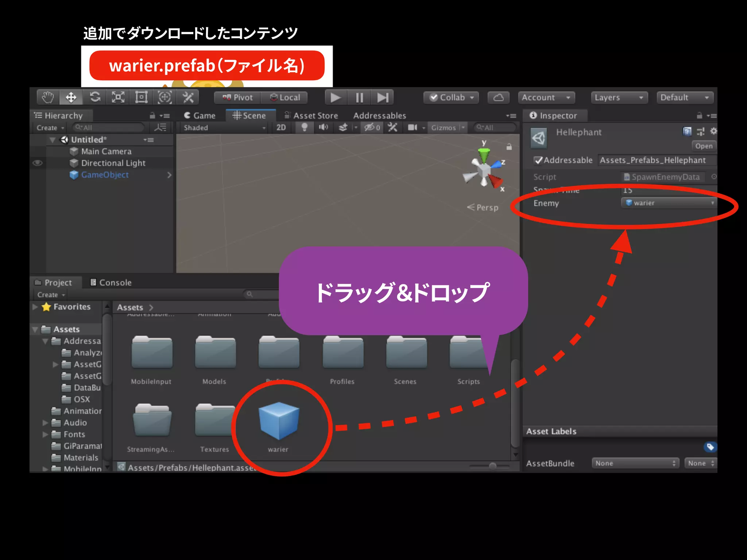
Task: Open the Gizmos dropdown
Action: [448, 128]
